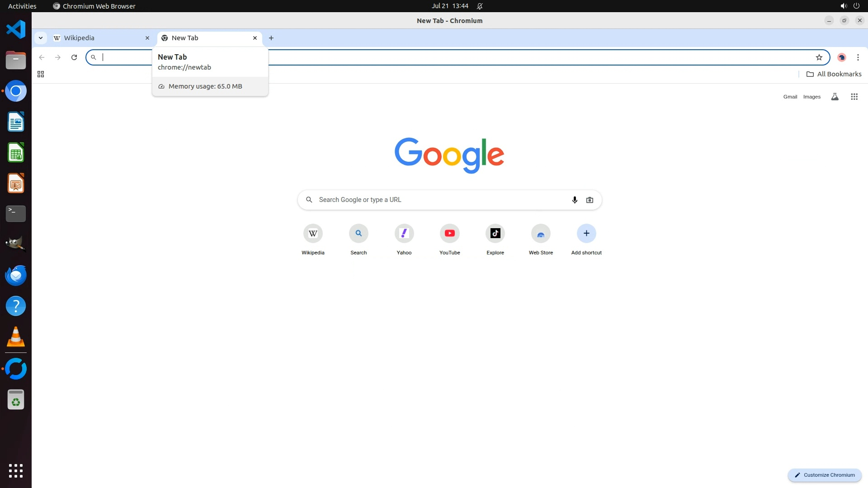Open the YouTube shortcut tile
The image size is (868, 488).
(449, 234)
